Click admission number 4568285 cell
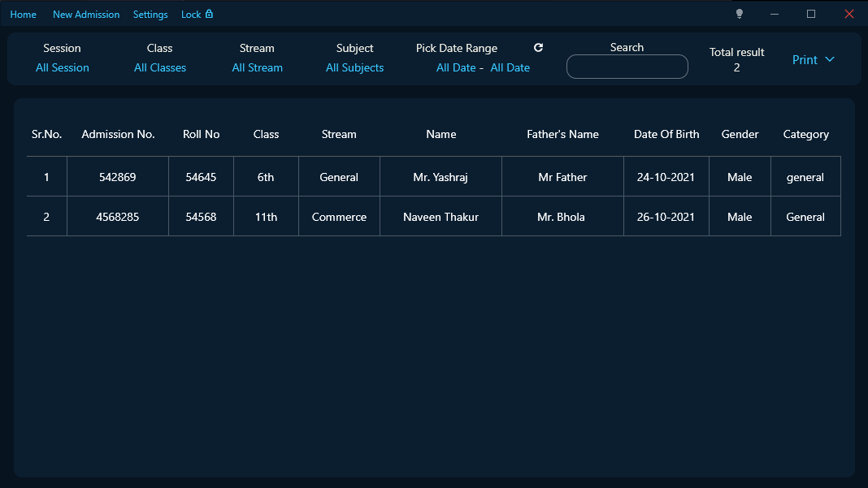 tap(118, 217)
